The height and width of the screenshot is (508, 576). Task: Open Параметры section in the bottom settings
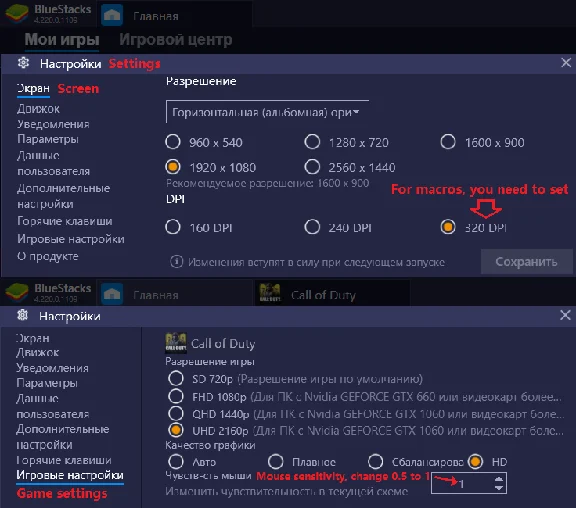coord(47,383)
